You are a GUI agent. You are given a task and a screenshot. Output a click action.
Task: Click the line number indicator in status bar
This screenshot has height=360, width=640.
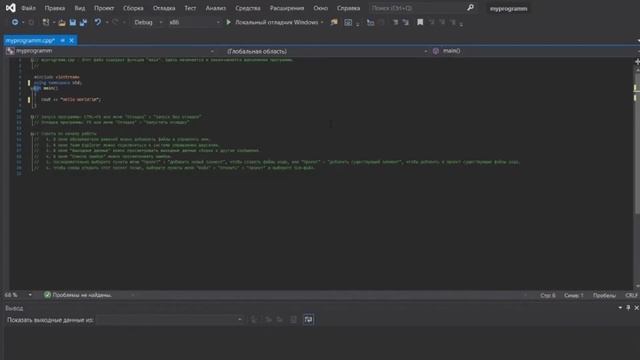pyautogui.click(x=548, y=295)
